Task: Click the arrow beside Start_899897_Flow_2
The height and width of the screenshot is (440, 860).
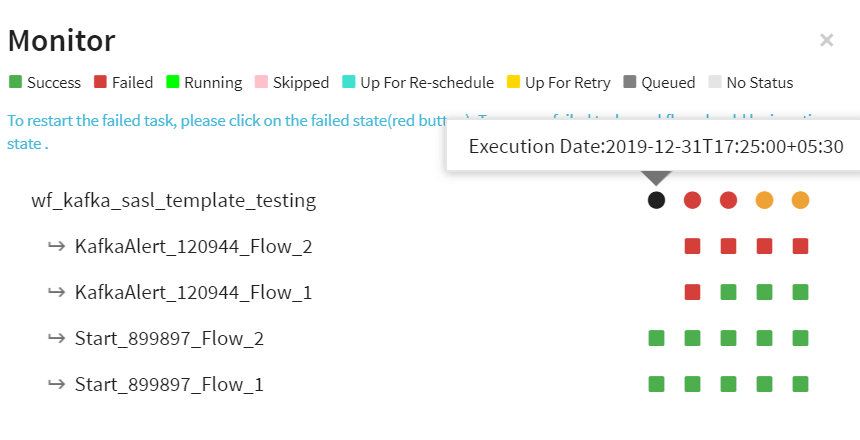Action: [x=56, y=338]
